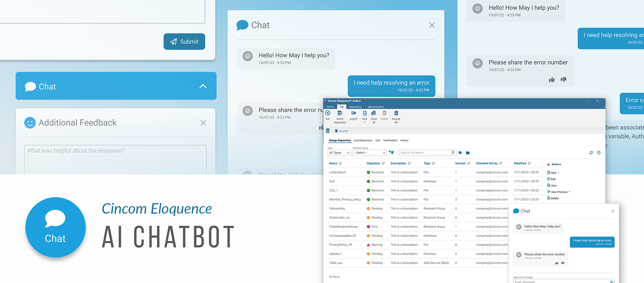
Task: Select the NewFile document tab
Action: click(x=342, y=131)
